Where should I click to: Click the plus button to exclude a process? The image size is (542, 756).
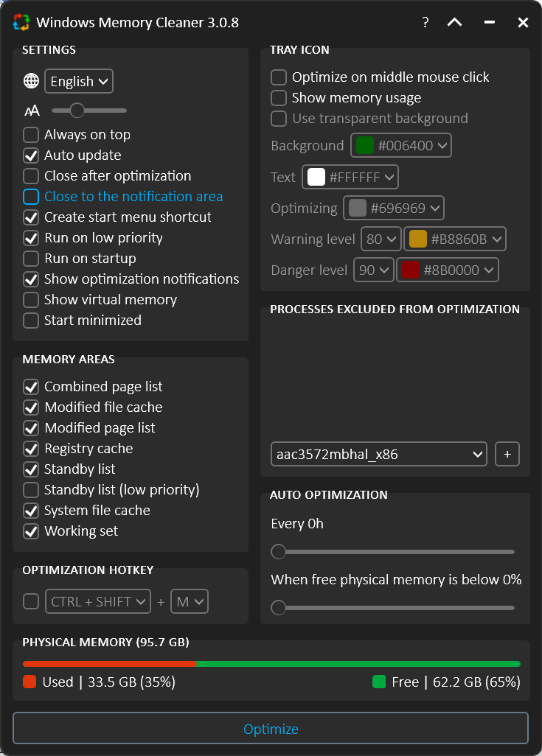click(507, 454)
